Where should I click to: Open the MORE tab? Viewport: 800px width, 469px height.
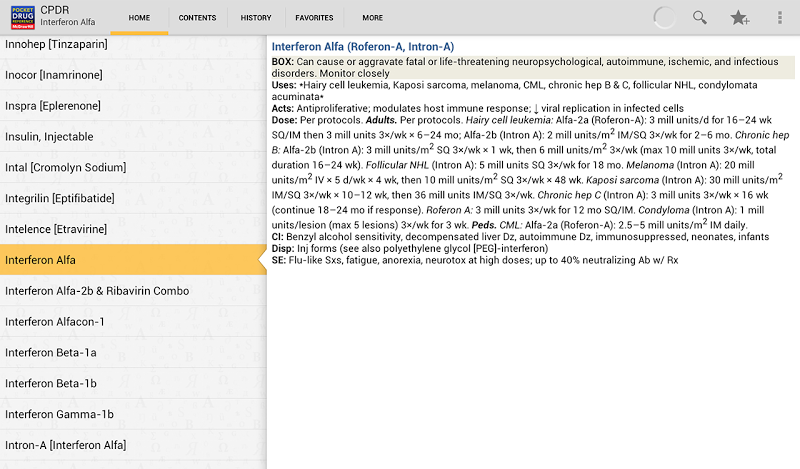(x=372, y=18)
